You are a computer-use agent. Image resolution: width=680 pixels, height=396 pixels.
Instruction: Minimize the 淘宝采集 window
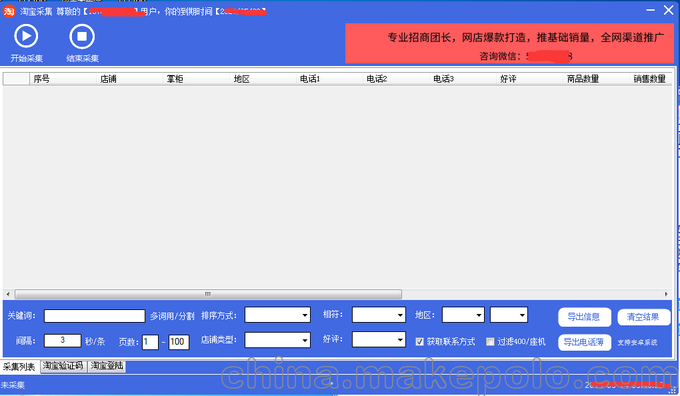[651, 10]
